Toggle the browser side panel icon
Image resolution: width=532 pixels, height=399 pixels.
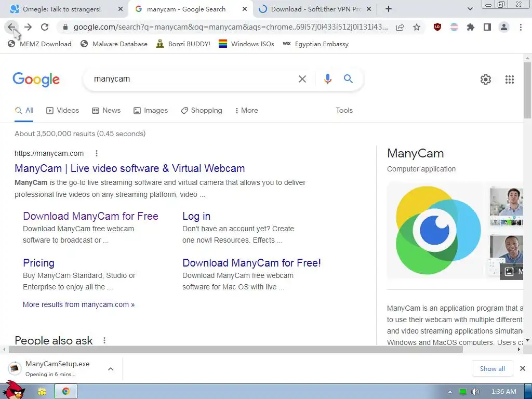point(487,27)
